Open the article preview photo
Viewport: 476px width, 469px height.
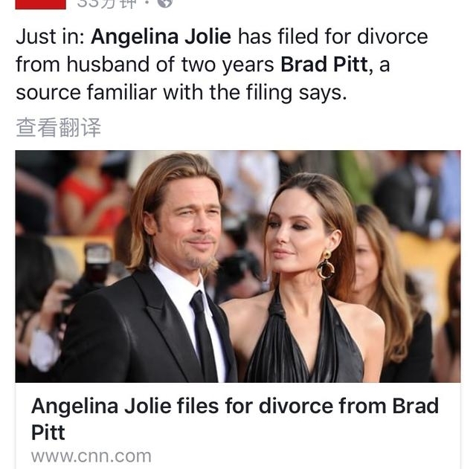tap(238, 266)
